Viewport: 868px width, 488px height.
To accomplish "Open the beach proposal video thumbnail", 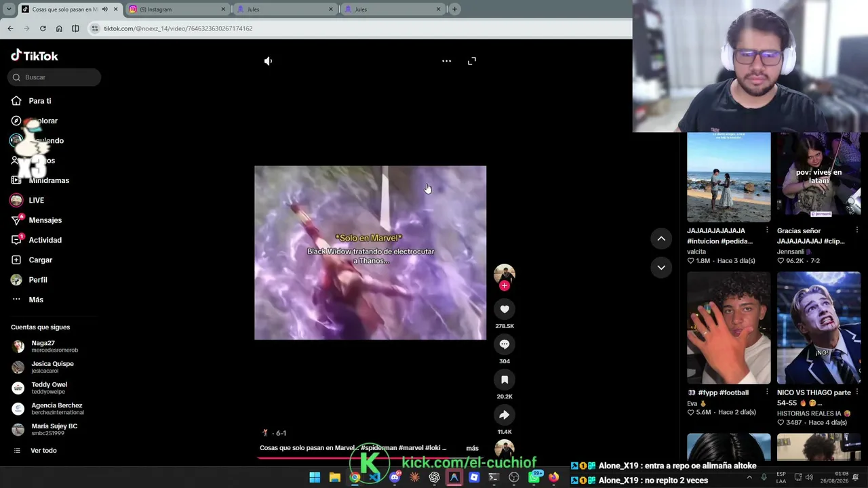I will [729, 177].
